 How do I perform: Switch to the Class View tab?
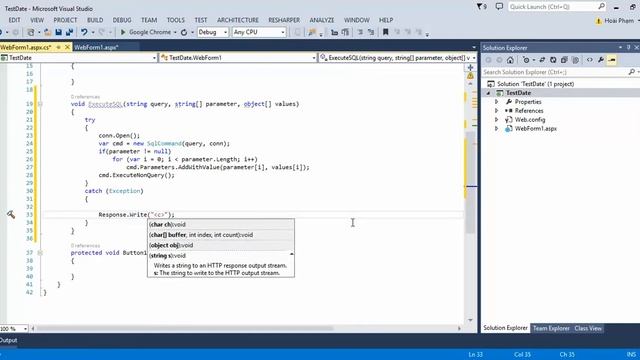[x=588, y=328]
